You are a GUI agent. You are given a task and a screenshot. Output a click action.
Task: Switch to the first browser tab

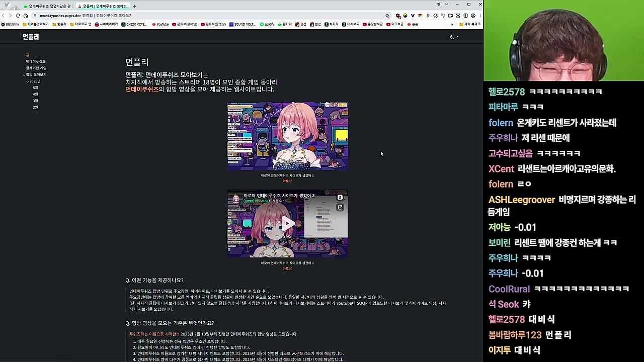click(48, 6)
